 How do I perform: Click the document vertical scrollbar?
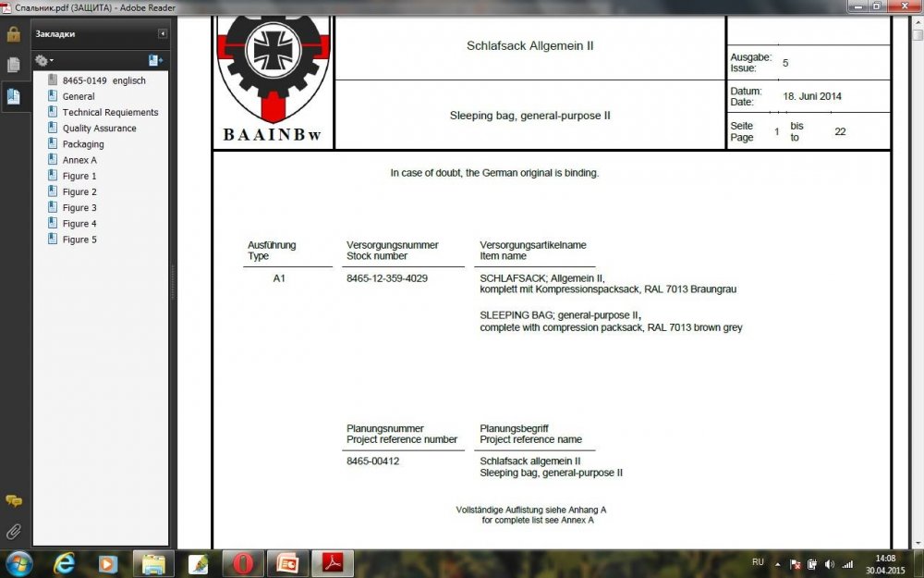918,283
